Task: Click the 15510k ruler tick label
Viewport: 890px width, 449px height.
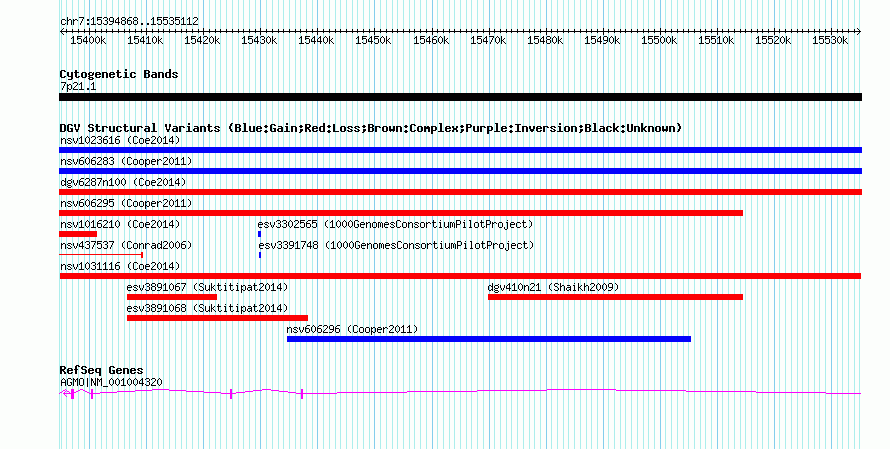Action: [x=716, y=40]
